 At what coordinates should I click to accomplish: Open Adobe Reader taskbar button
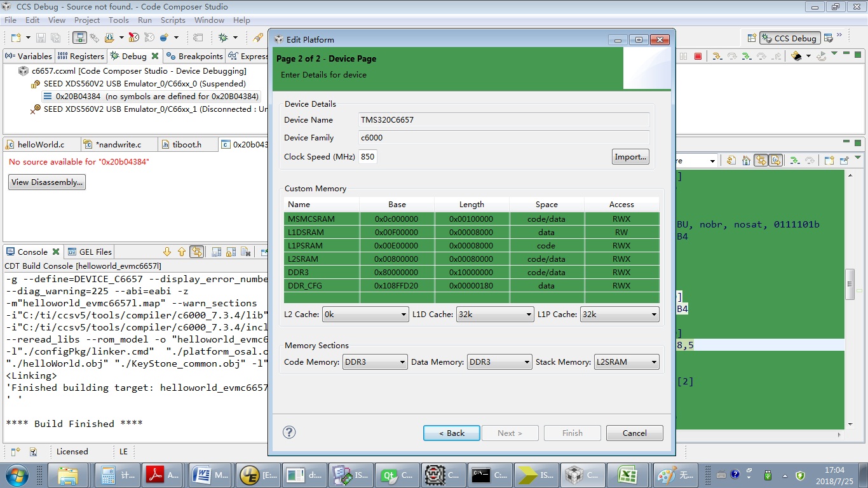(162, 475)
